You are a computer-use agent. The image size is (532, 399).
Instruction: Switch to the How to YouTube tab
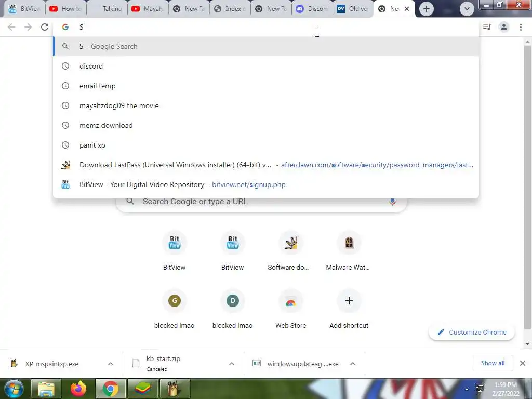point(66,9)
